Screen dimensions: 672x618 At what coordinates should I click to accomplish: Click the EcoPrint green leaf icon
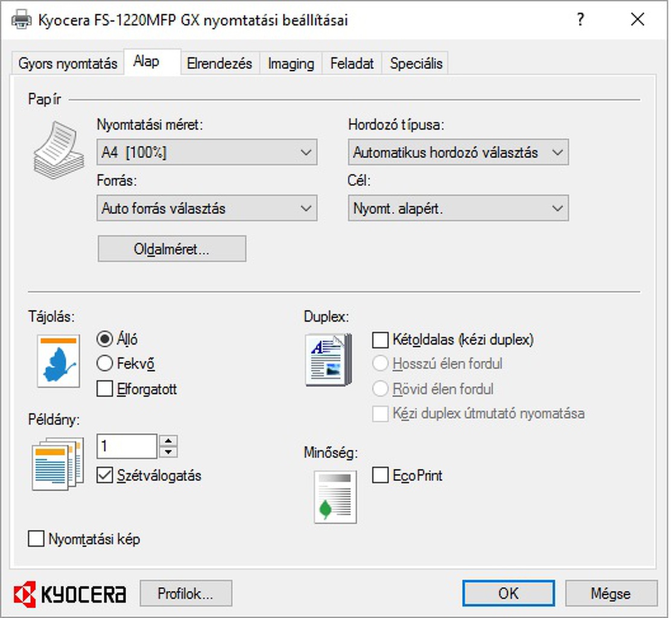coord(335,497)
